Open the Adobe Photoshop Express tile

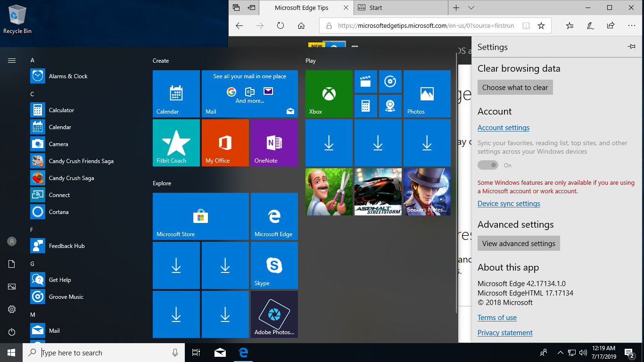pyautogui.click(x=274, y=314)
